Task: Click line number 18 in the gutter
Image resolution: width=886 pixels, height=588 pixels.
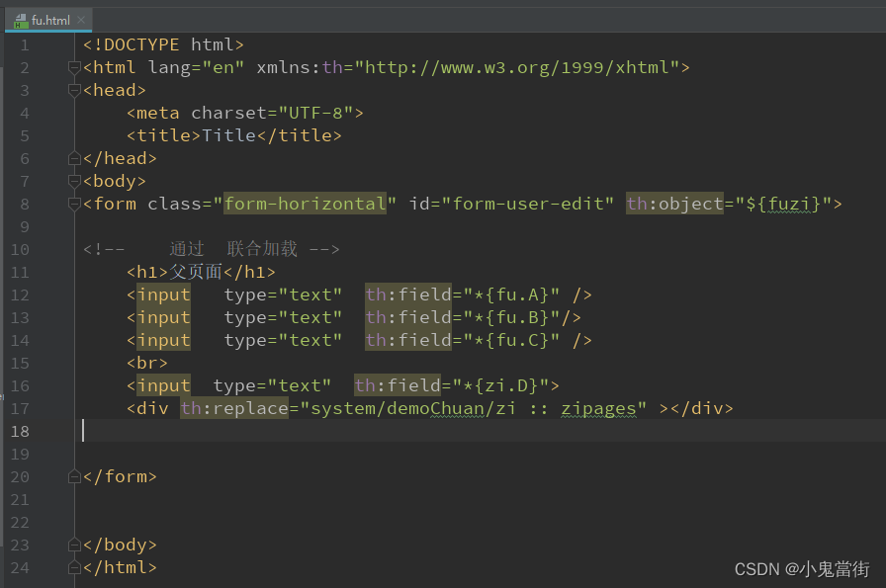Action: [x=20, y=432]
